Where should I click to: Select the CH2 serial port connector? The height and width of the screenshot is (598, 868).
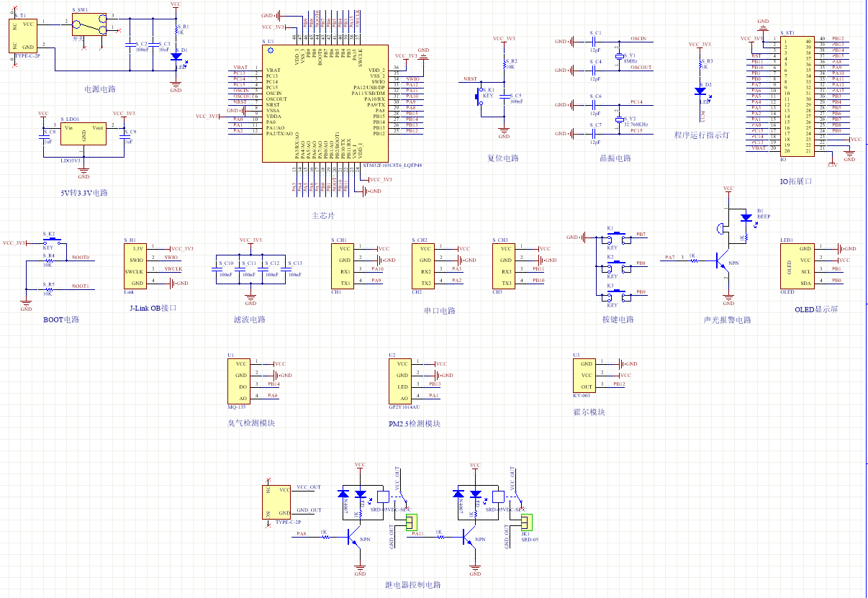[x=422, y=266]
